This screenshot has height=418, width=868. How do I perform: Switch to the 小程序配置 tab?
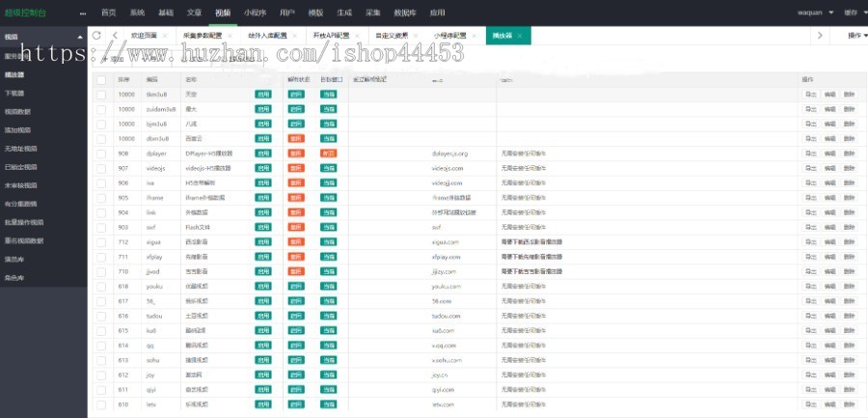click(449, 36)
